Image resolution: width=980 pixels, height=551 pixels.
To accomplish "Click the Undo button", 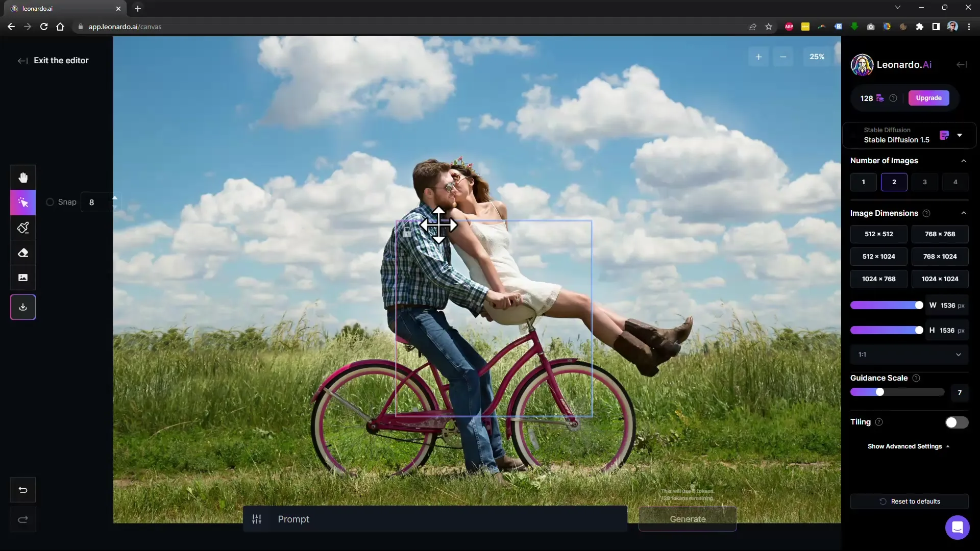I will coord(22,490).
